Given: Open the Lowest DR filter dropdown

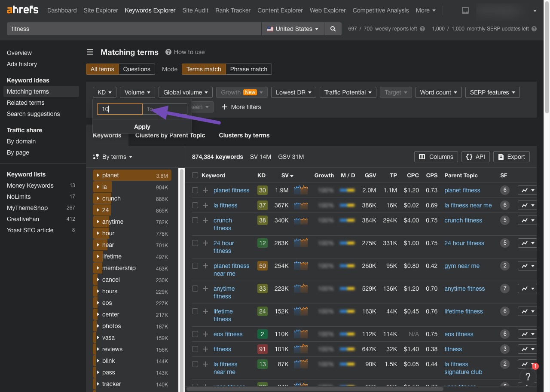Looking at the screenshot, I should click(x=293, y=92).
